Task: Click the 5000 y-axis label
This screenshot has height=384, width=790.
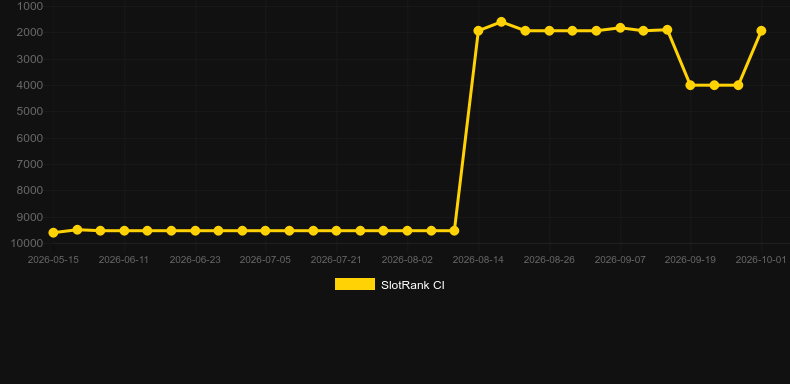Action: pyautogui.click(x=30, y=111)
